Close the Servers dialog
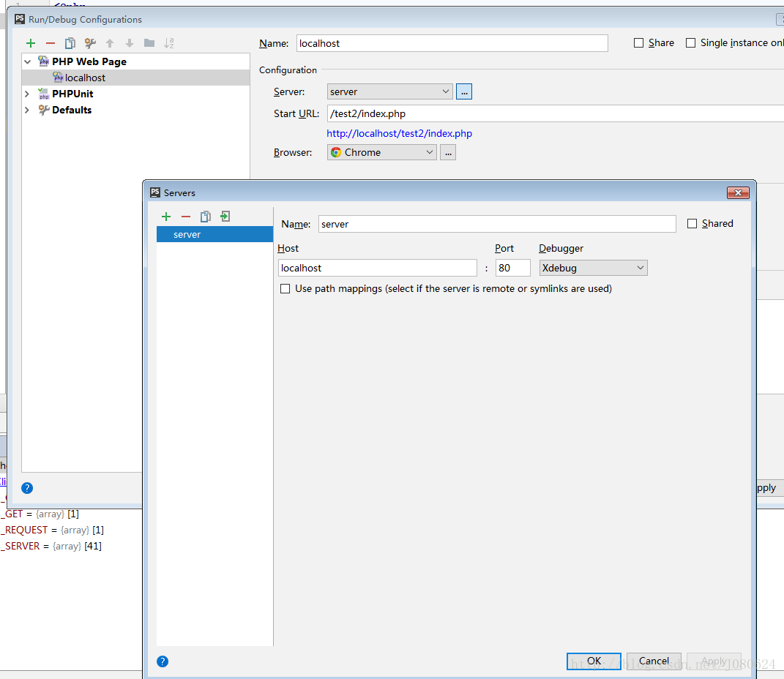The width and height of the screenshot is (784, 679). 738,193
